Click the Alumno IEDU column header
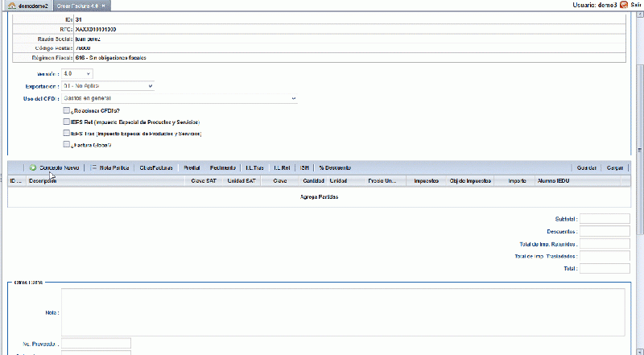Viewport: 644px width, 355px height. pos(578,181)
